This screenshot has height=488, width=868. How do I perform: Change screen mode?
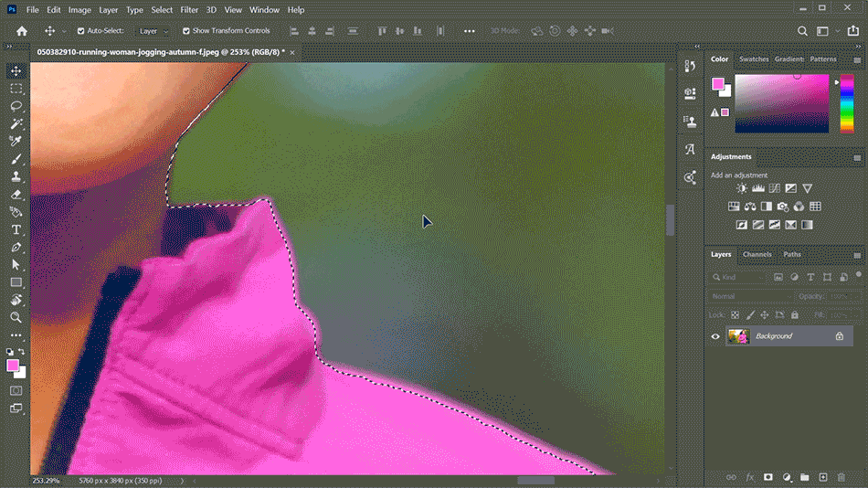[16, 408]
